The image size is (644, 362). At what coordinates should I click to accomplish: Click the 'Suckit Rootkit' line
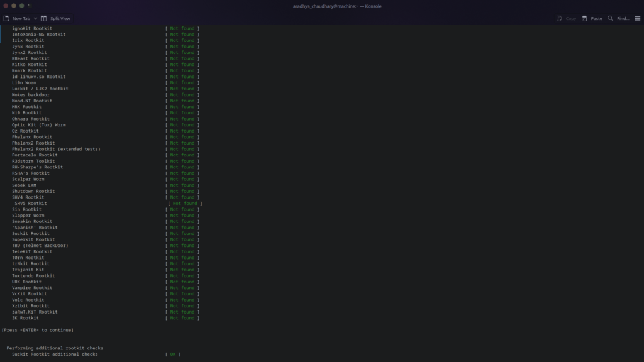pyautogui.click(x=31, y=234)
